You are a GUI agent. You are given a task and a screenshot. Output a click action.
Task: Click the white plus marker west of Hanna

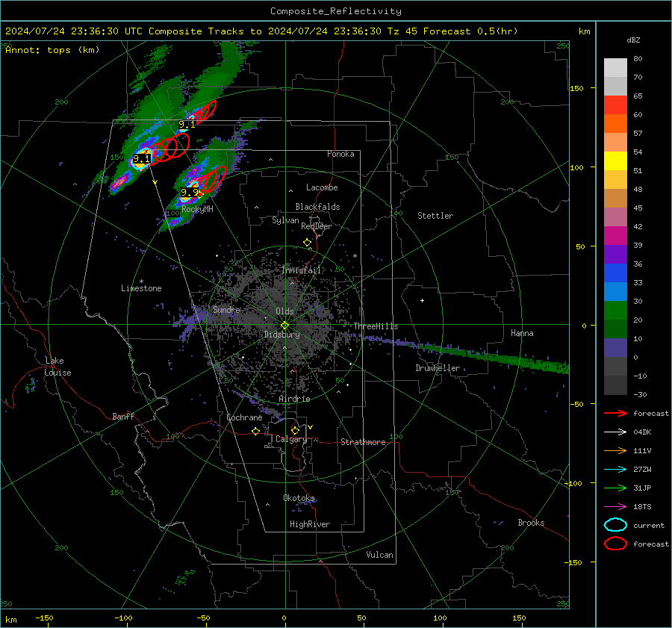click(x=422, y=300)
